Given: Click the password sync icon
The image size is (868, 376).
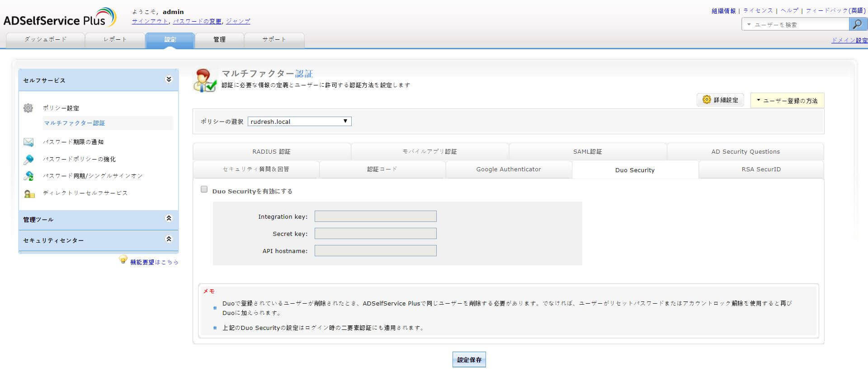Looking at the screenshot, I should coord(28,176).
